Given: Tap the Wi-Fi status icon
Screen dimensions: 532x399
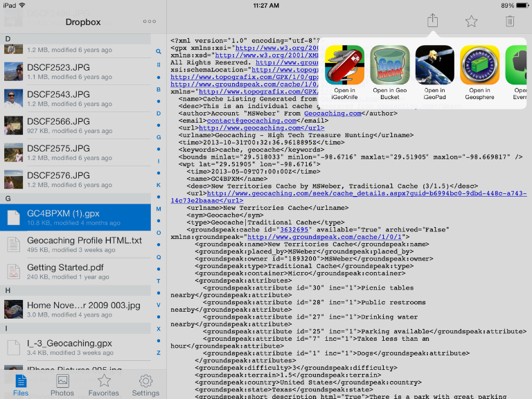Looking at the screenshot, I should [22, 5].
